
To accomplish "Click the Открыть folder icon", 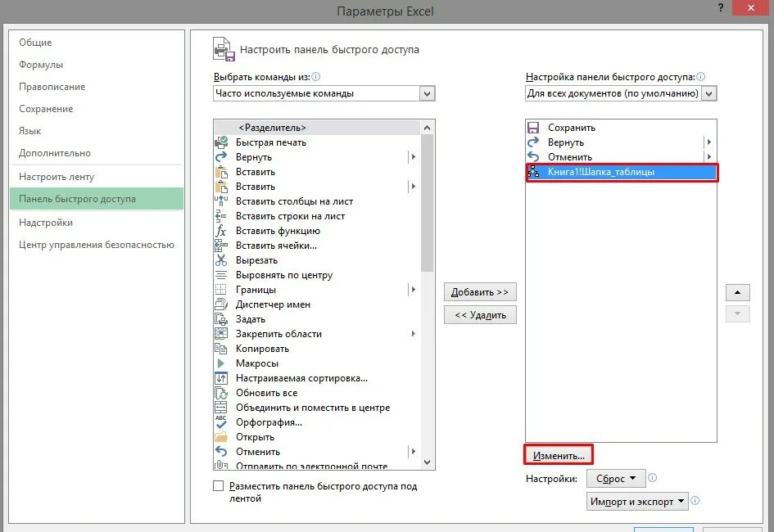I will pyautogui.click(x=221, y=437).
